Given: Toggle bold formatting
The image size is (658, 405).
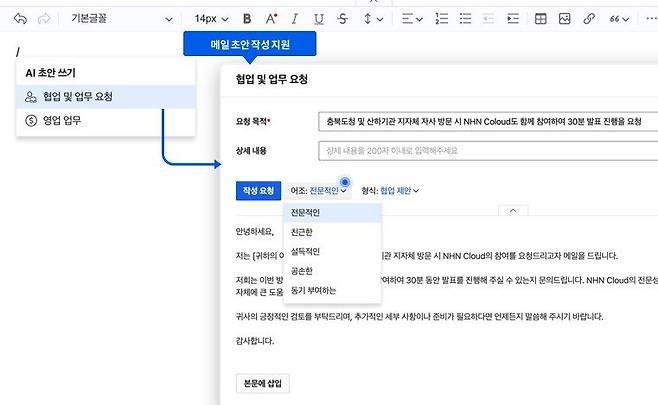Looking at the screenshot, I should [x=247, y=19].
